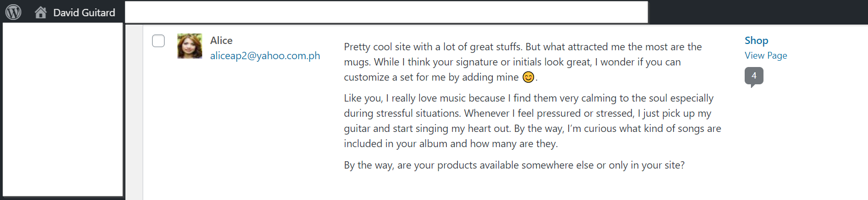This screenshot has height=200, width=868.
Task: Open the Shop page link
Action: [x=756, y=40]
